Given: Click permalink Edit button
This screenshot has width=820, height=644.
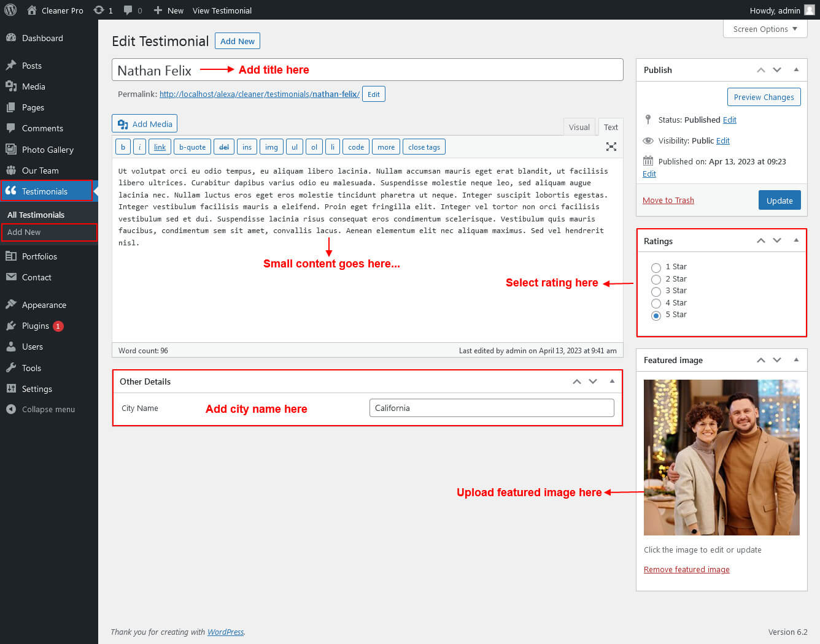Looking at the screenshot, I should point(374,94).
